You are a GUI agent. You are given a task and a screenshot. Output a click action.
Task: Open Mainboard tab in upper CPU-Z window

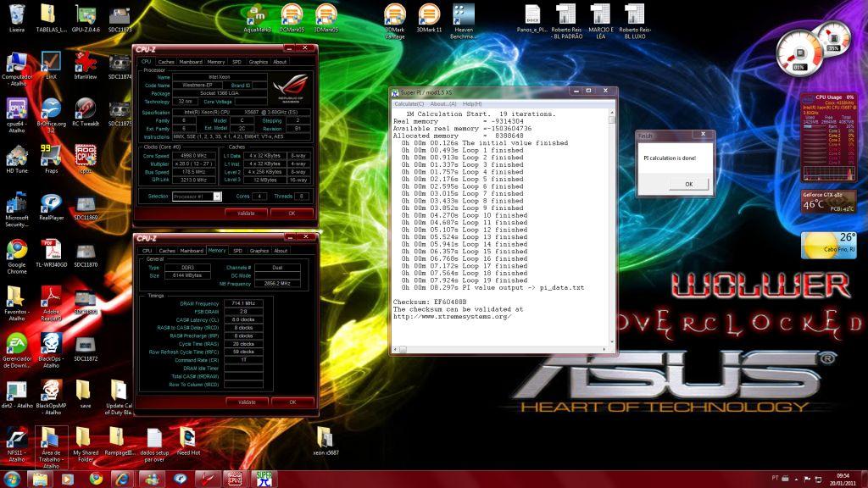tap(191, 62)
